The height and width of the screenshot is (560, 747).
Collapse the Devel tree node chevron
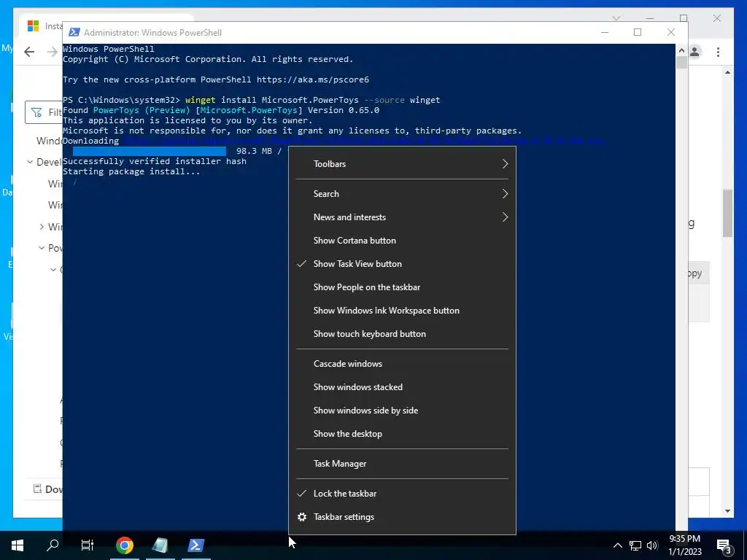point(30,162)
